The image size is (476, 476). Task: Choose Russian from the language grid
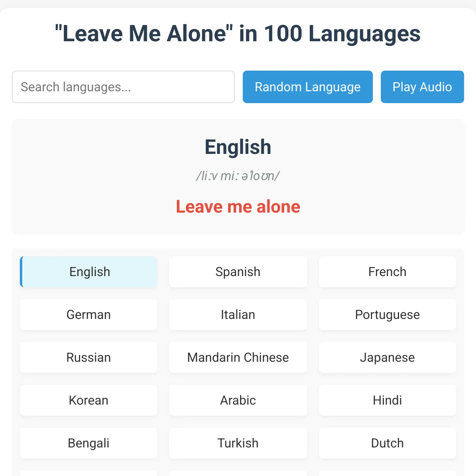pos(88,357)
